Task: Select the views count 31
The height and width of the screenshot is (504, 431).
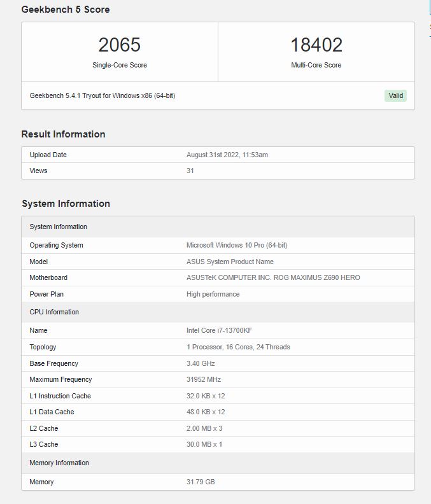Action: 190,171
